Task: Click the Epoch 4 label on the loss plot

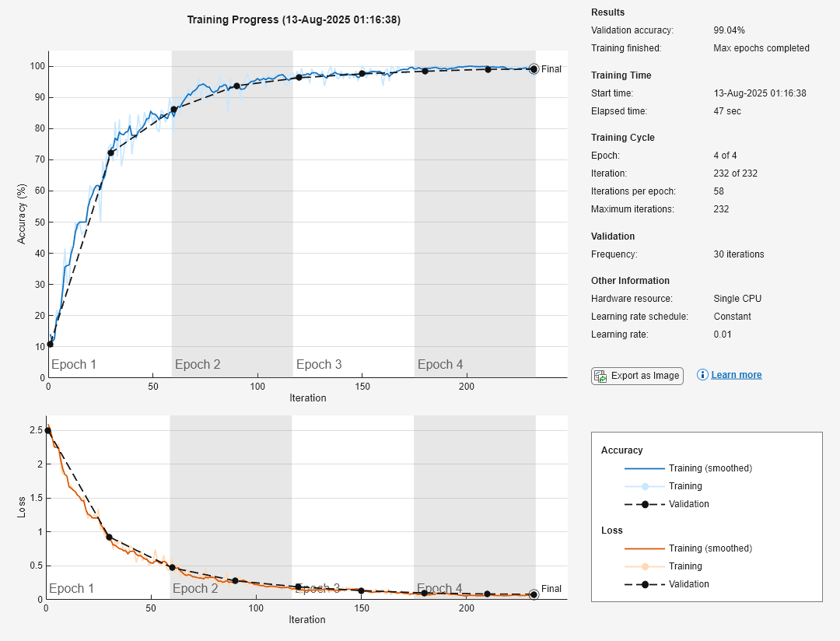Action: pos(440,589)
